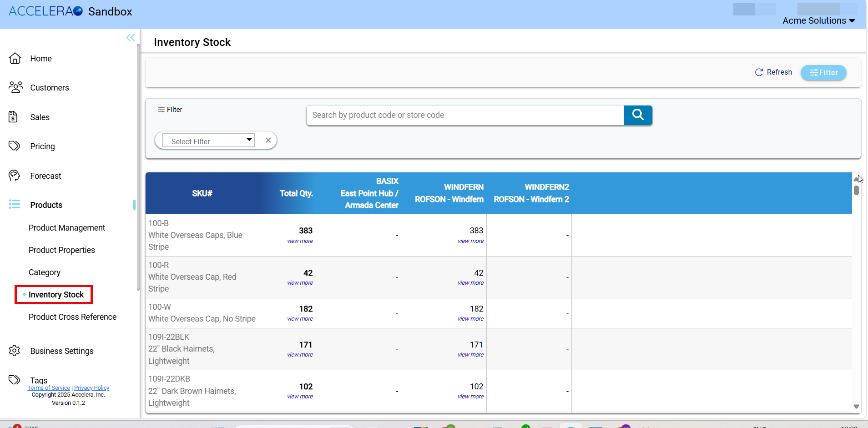Screen dimensions: 868x428
Task: Click the table's vertical scrollbar down arrow
Action: click(856, 407)
